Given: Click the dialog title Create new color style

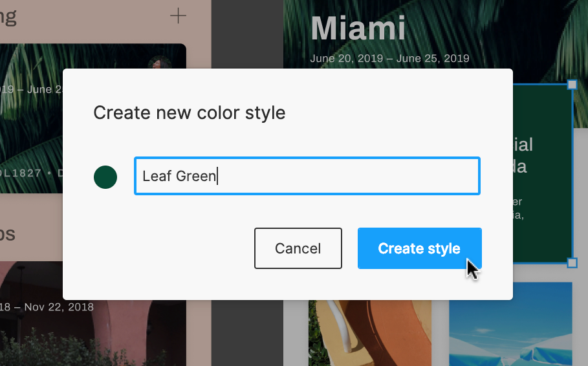Looking at the screenshot, I should click(190, 113).
